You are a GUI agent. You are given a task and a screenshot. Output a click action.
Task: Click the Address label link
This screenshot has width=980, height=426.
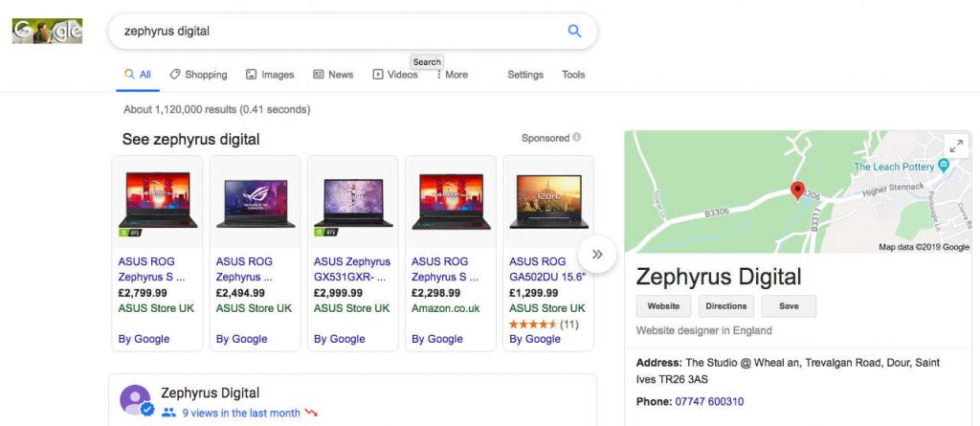(x=657, y=362)
